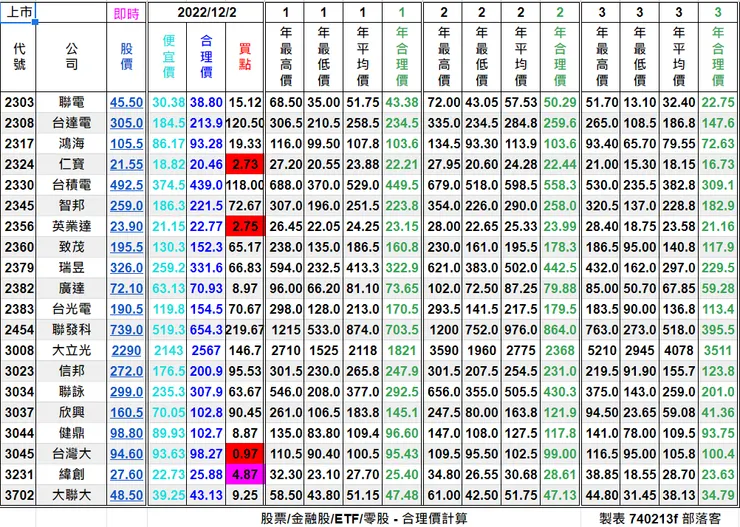The image size is (740, 527).
Task: Select the 3590 two-year high for 大立光
Action: (x=444, y=351)
